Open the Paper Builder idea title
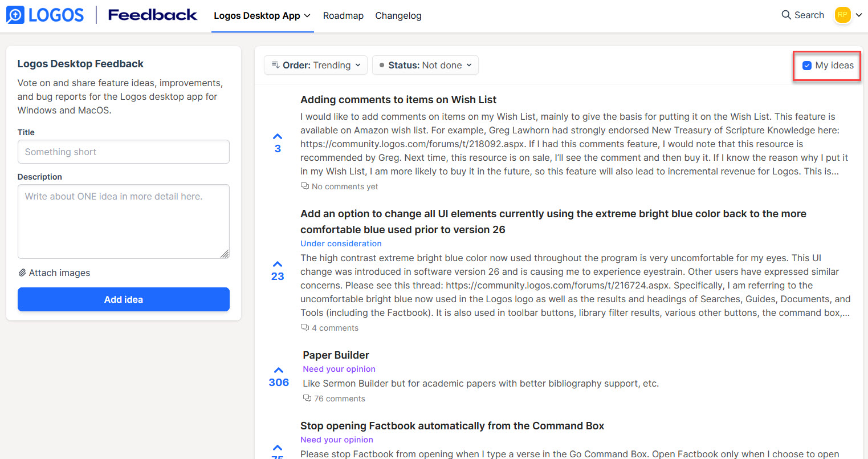Image resolution: width=868 pixels, height=459 pixels. tap(336, 355)
